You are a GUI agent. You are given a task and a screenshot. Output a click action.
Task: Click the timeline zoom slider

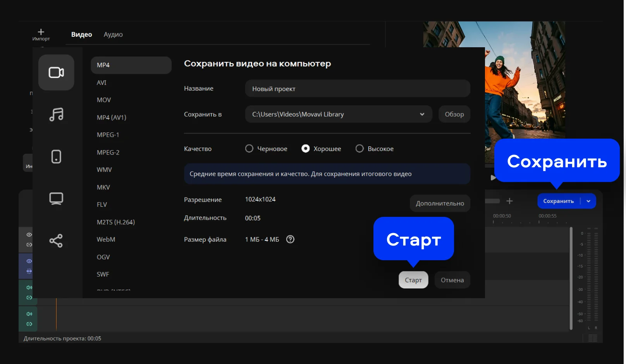[492, 201]
